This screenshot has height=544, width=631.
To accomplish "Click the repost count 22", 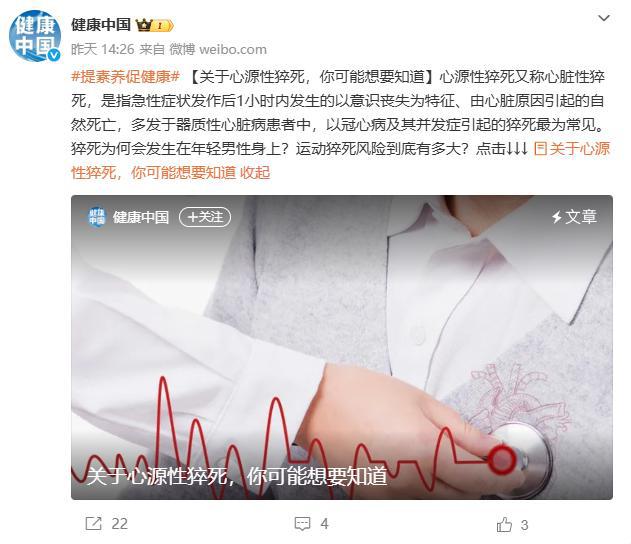I will tap(120, 524).
